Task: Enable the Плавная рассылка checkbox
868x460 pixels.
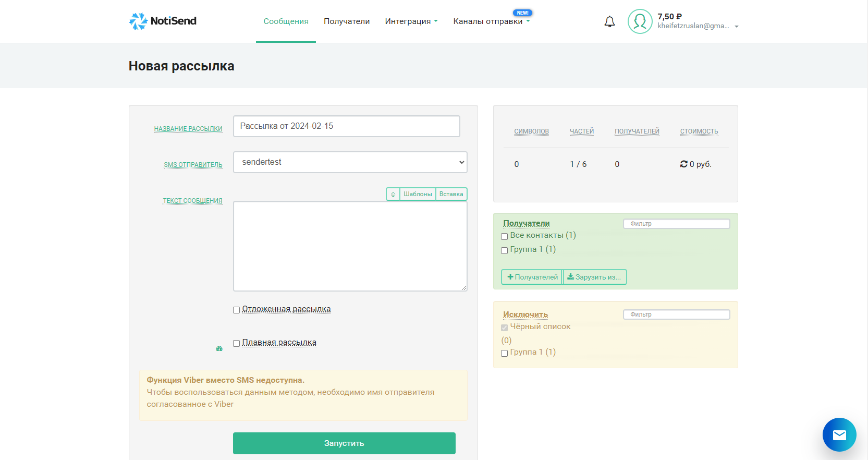Action: click(x=236, y=343)
